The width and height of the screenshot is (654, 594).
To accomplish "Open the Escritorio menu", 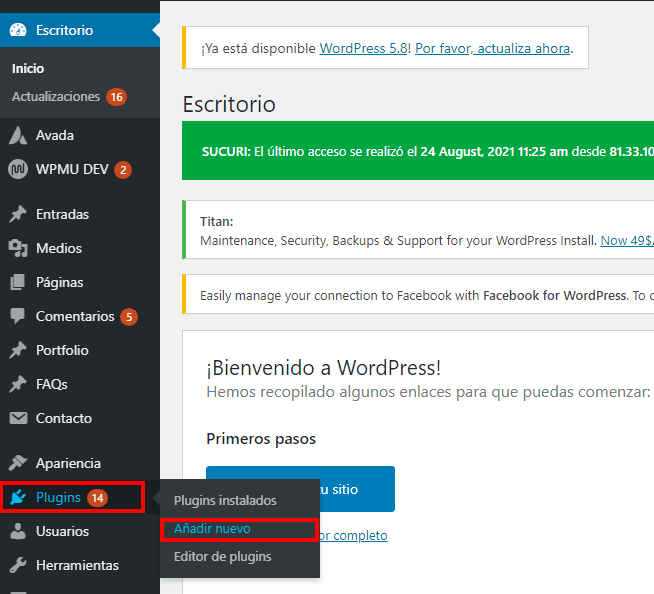I will (80, 30).
